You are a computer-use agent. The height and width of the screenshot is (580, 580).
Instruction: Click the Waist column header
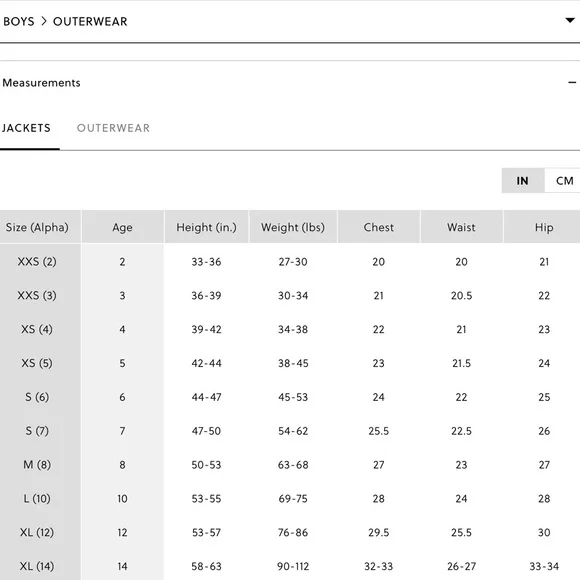click(461, 227)
